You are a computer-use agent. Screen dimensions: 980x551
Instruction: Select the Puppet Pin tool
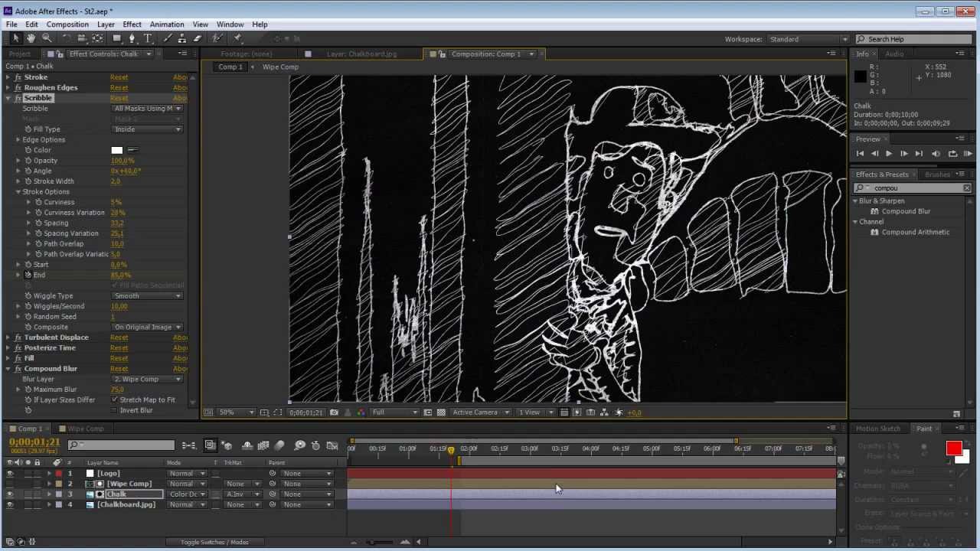click(237, 38)
